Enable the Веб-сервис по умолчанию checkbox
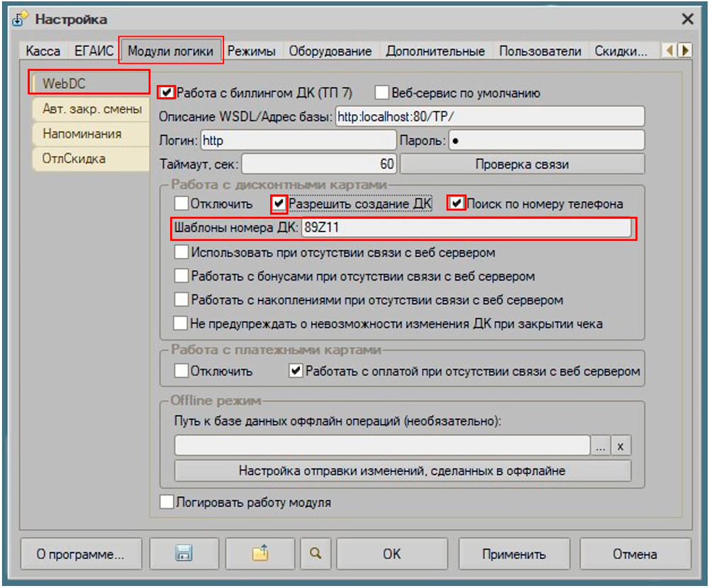 click(x=382, y=93)
